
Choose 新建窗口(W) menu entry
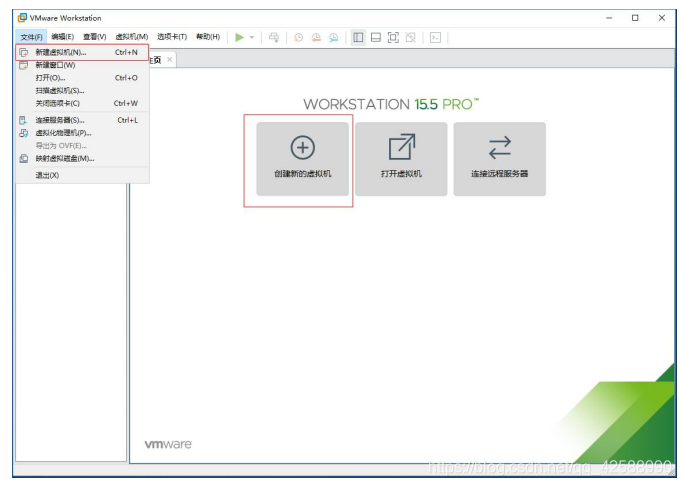83,65
